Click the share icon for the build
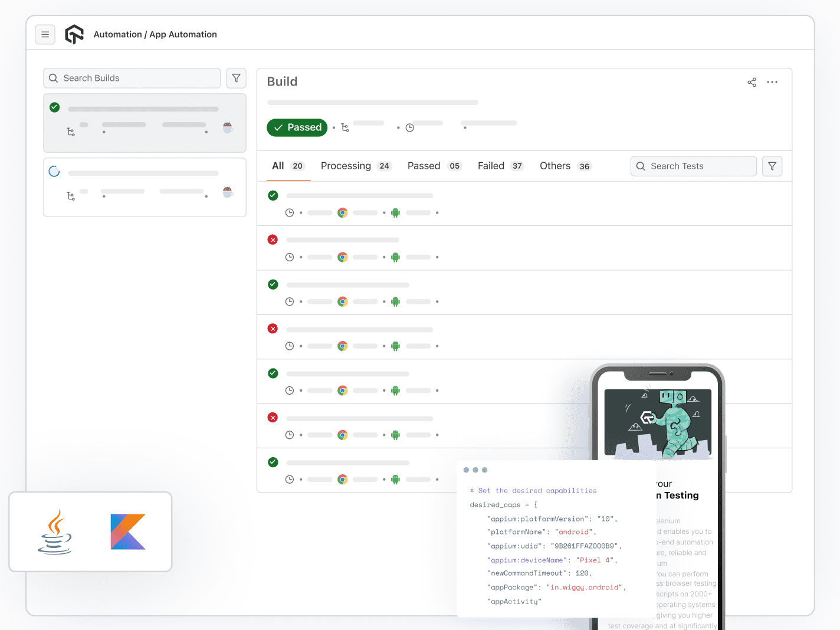Screen dimensions: 840x630 click(x=752, y=83)
